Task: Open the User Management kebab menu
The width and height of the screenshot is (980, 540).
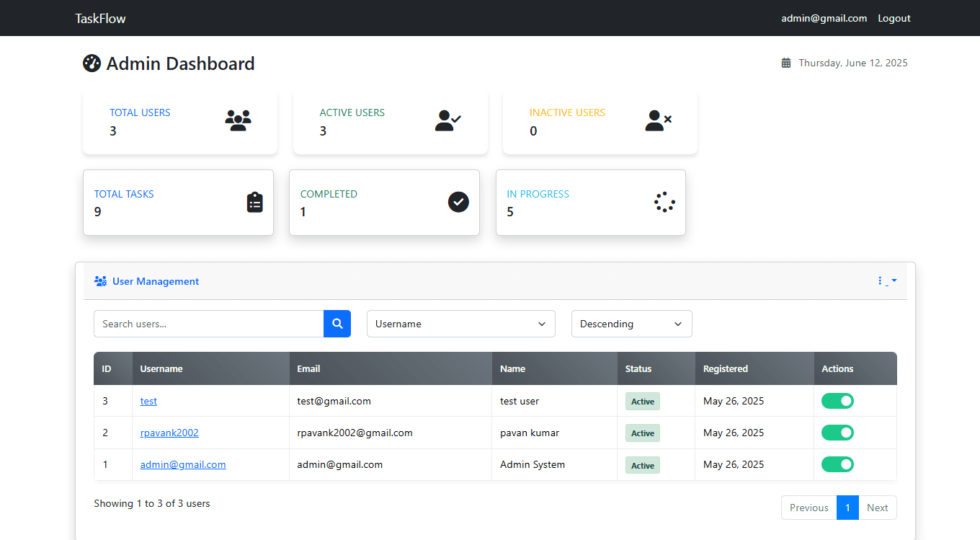Action: 879,280
